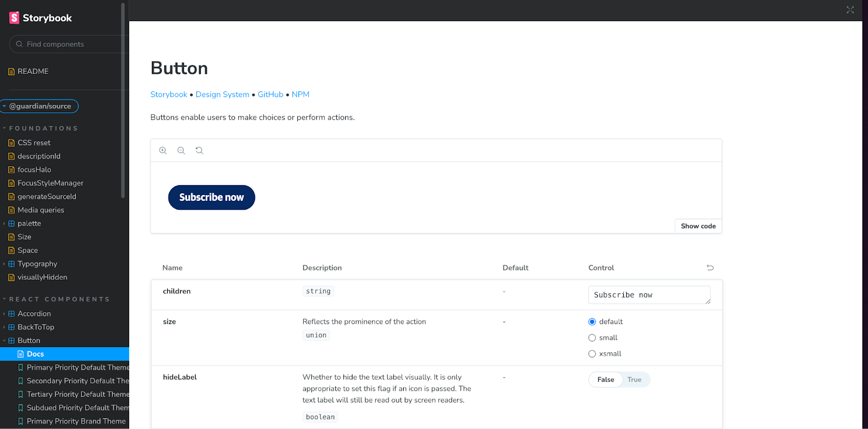Viewport: 868px width, 429px height.
Task: Click 'Reflects the prominence of the action' text
Action: [x=364, y=322]
